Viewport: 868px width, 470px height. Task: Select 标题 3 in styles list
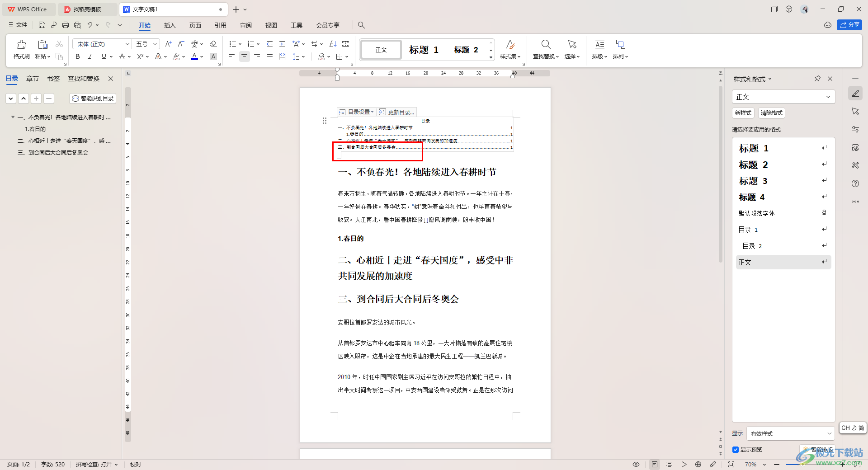point(783,181)
